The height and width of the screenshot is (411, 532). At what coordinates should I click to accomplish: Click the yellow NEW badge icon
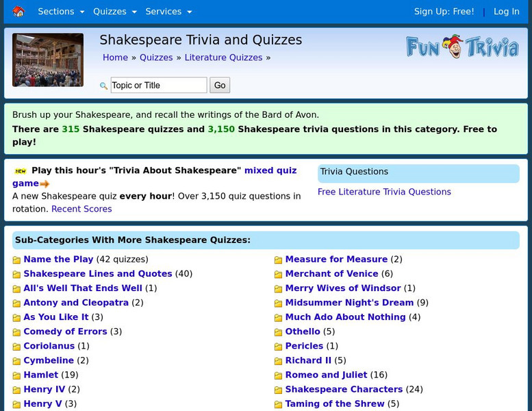[x=21, y=171]
